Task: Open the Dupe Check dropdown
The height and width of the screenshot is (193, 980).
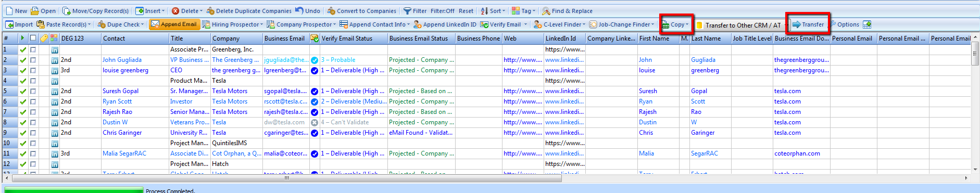Action: pyautogui.click(x=121, y=24)
